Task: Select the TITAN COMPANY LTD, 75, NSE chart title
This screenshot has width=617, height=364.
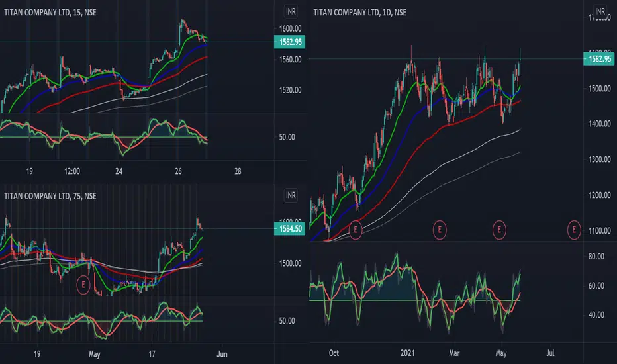Action: (x=50, y=196)
